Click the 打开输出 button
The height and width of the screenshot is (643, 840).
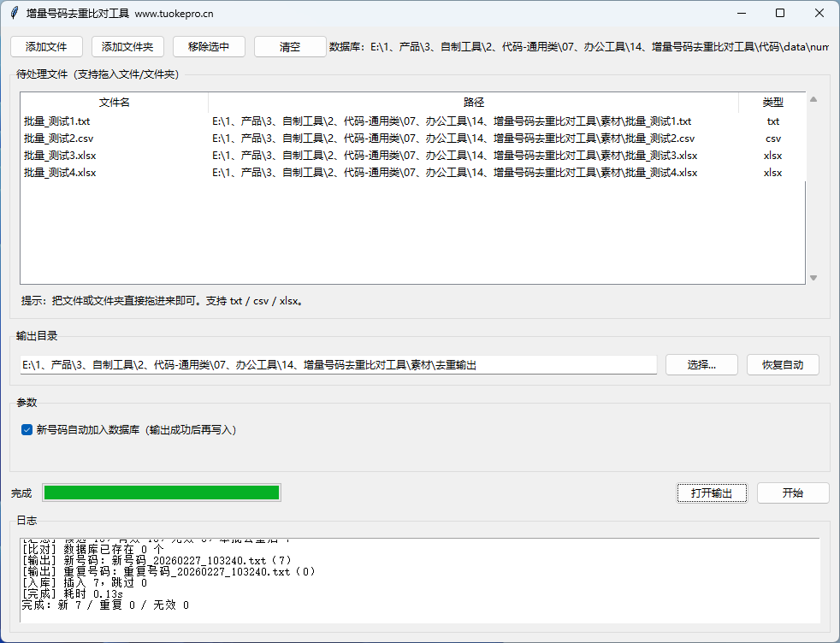(x=712, y=493)
